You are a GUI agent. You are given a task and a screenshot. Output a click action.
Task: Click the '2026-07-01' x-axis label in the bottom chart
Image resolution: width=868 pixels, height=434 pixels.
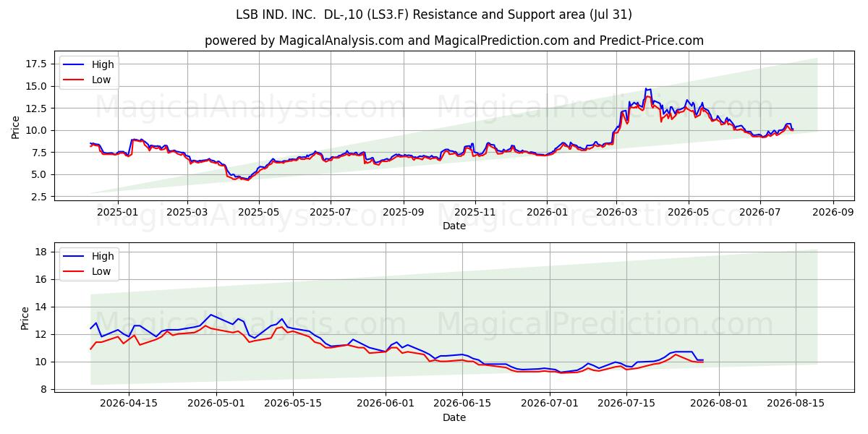[549, 404]
